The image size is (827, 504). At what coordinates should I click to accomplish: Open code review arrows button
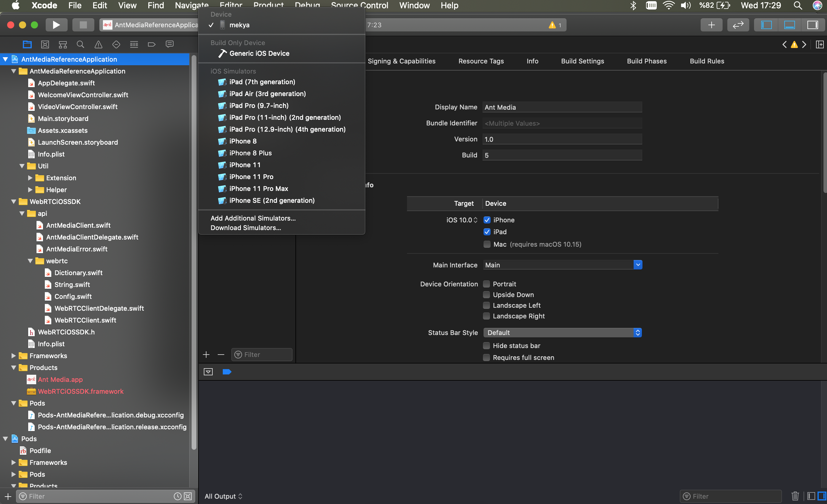(738, 25)
